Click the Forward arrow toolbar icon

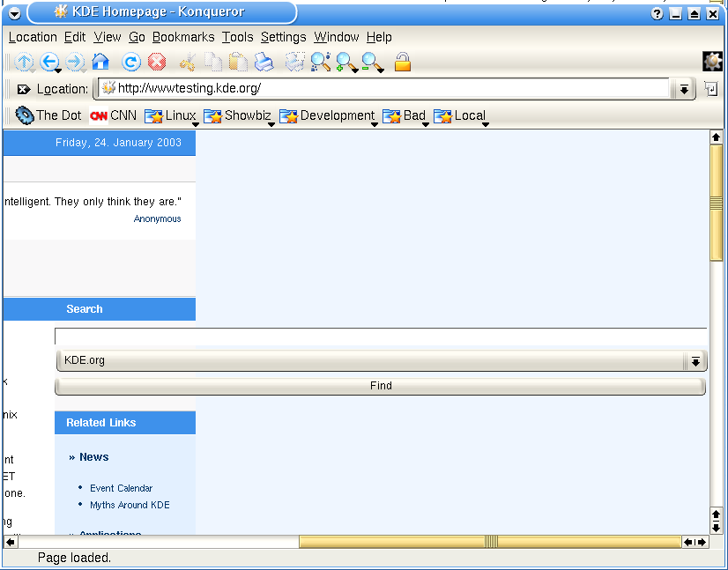[x=74, y=62]
